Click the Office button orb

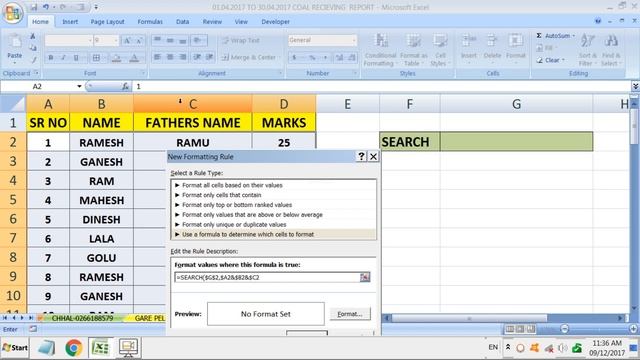tap(12, 12)
